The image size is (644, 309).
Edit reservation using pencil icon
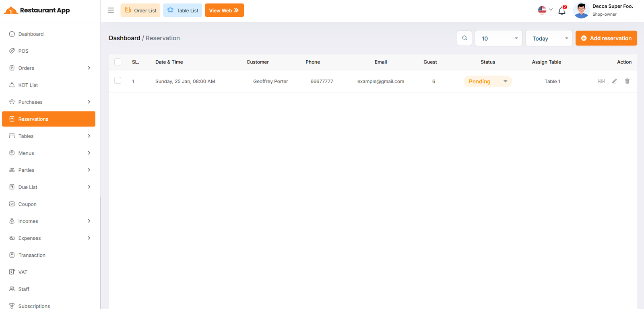(x=614, y=81)
